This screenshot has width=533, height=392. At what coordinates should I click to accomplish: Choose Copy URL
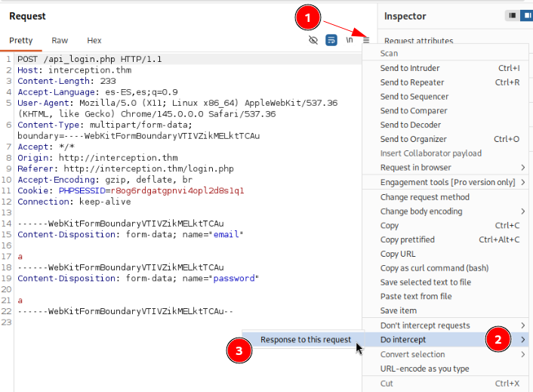tap(445, 254)
